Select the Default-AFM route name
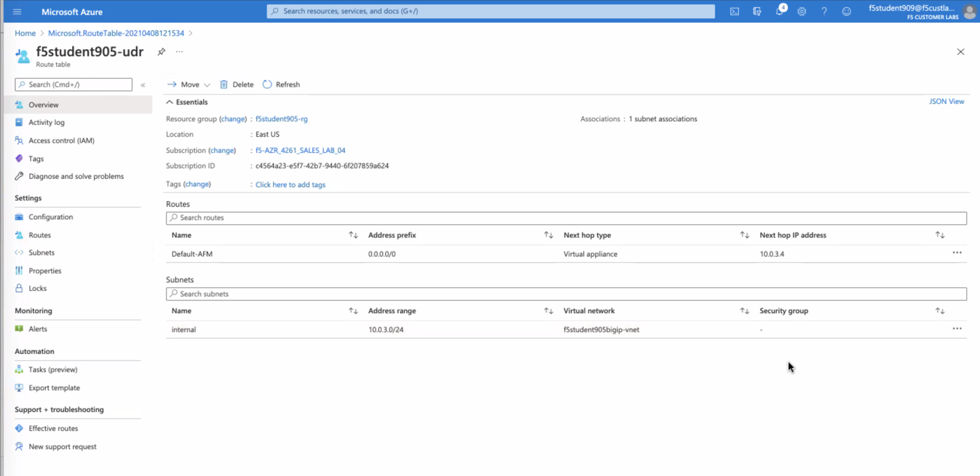The image size is (980, 476). [192, 254]
